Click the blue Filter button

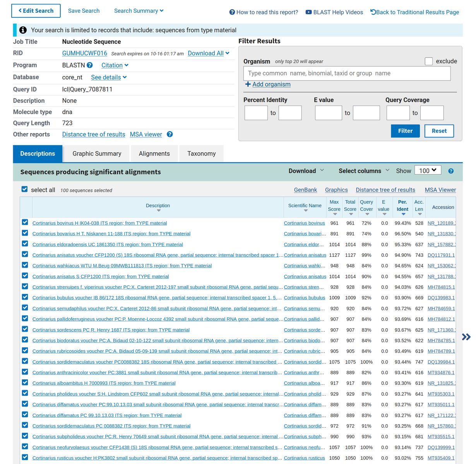click(405, 131)
